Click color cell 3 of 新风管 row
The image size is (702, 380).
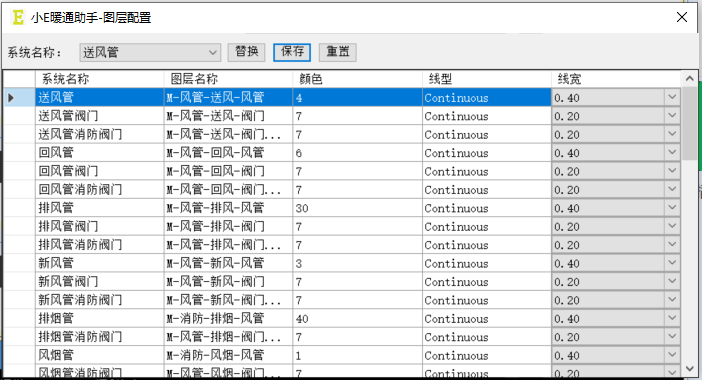click(357, 263)
